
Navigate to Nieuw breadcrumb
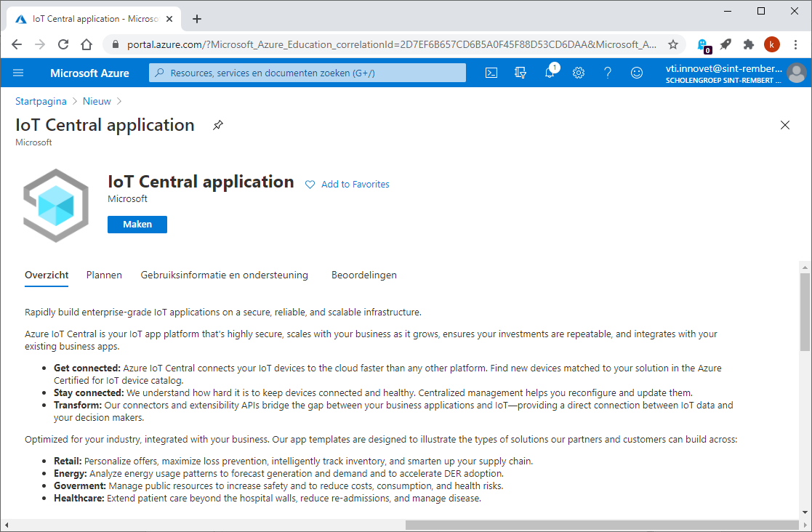(97, 102)
